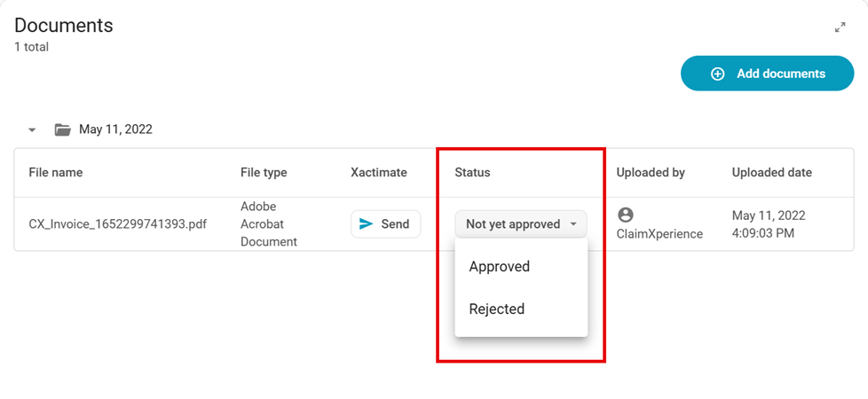Click the Uploaded by column header
The height and width of the screenshot is (399, 868).
click(651, 173)
